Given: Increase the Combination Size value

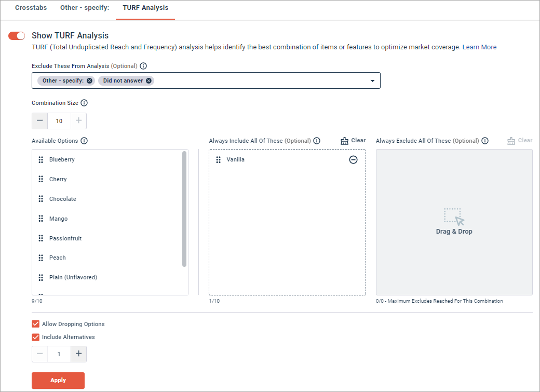Looking at the screenshot, I should coord(78,121).
